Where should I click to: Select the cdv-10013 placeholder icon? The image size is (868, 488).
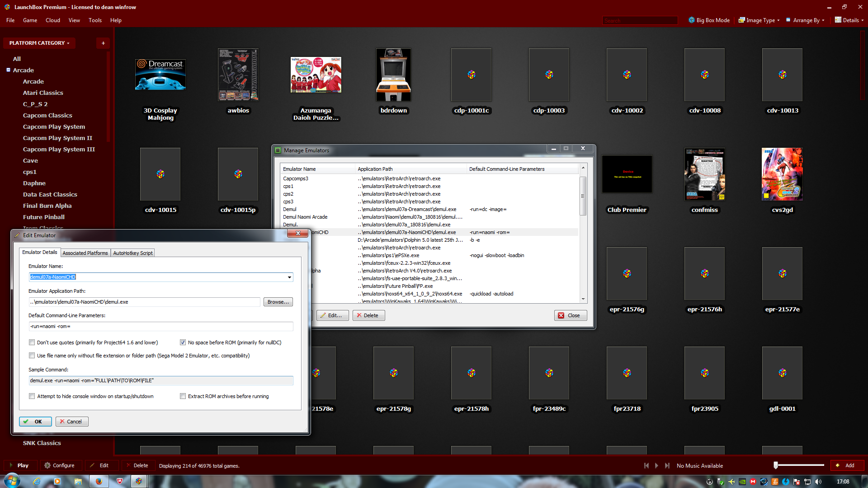pos(783,75)
